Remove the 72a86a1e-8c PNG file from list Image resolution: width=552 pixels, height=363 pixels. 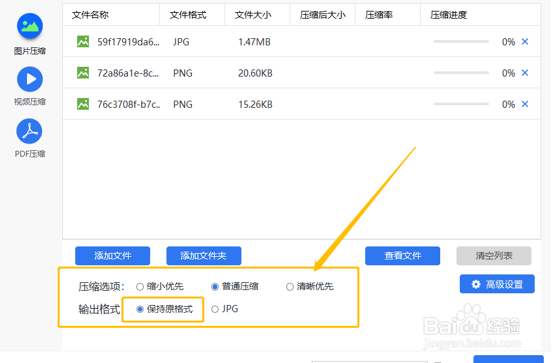525,73
